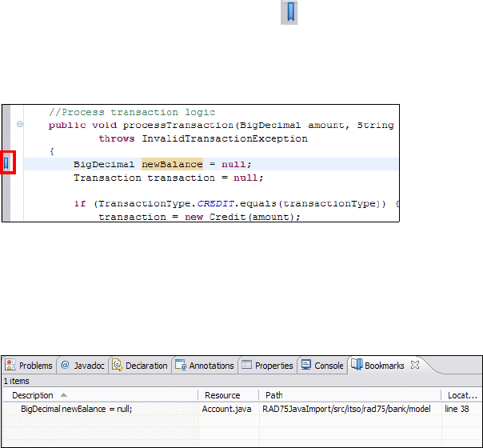Switch to the Annotations tab
This screenshot has width=483, height=448.
click(205, 366)
